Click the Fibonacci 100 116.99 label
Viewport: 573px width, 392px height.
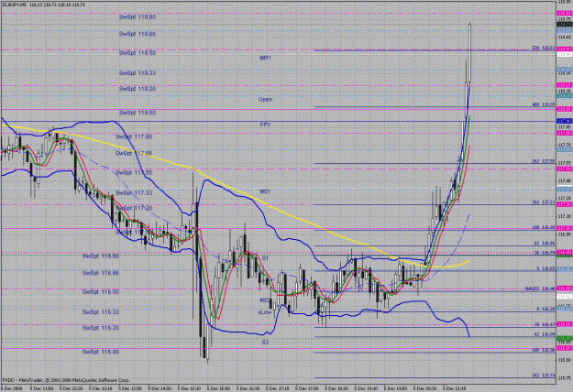tap(544, 227)
